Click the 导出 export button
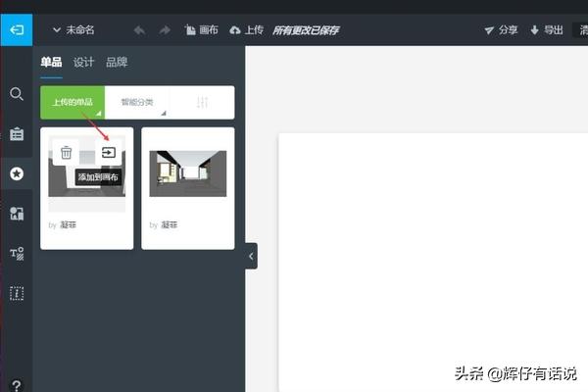Screen dimensions: 588x392 point(547,30)
